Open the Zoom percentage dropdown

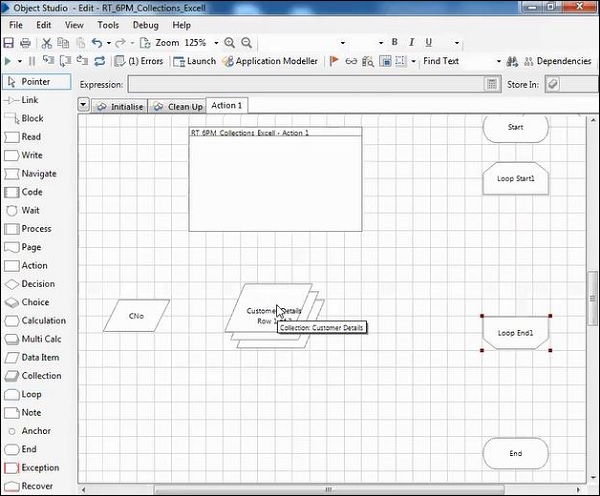click(x=214, y=43)
